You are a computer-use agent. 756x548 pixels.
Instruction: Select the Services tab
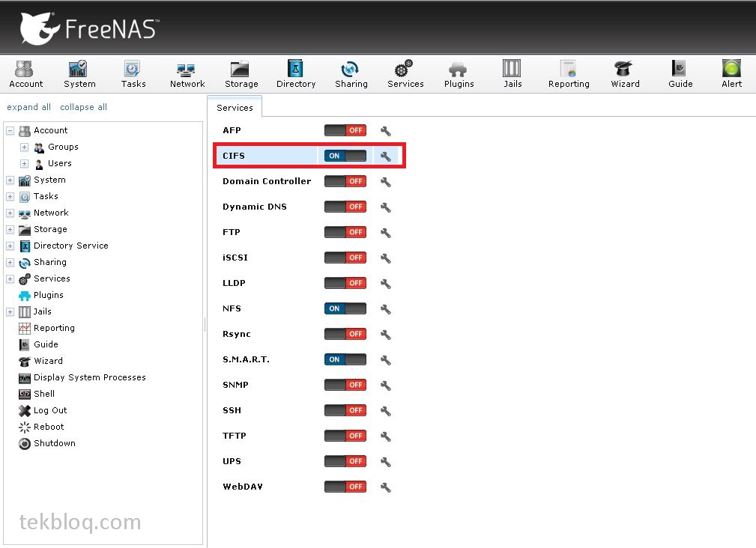click(235, 107)
